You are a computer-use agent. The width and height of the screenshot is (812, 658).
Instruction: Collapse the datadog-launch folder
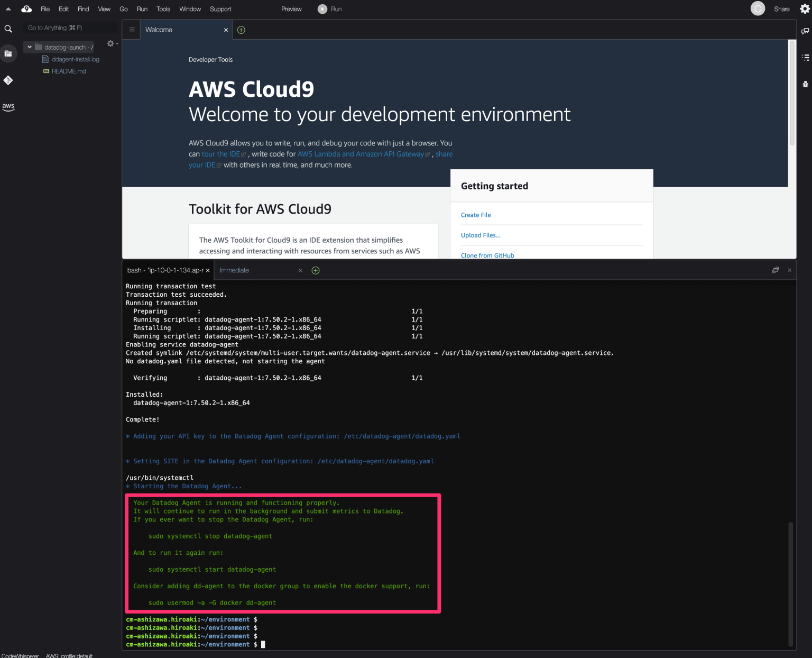point(30,47)
